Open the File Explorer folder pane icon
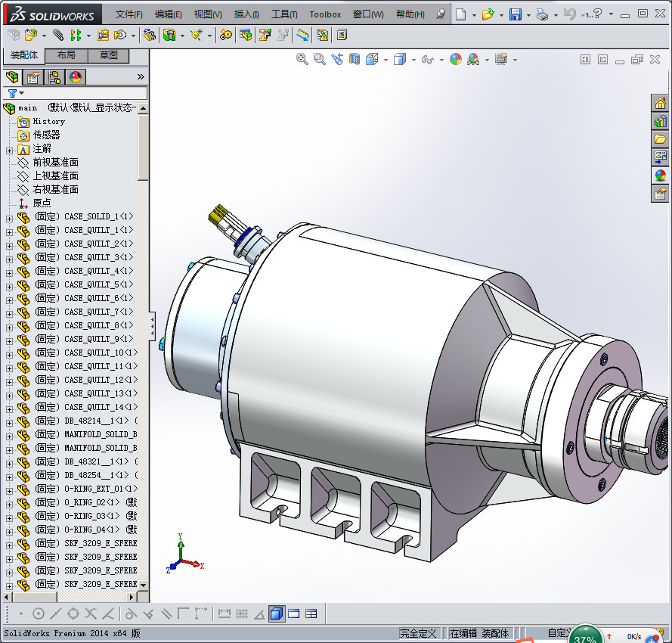 660,139
